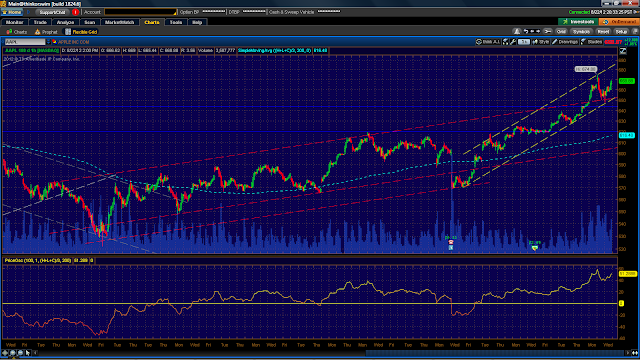Open the chart settings wrench icon
Viewport: 640px width, 360px height.
point(513,42)
